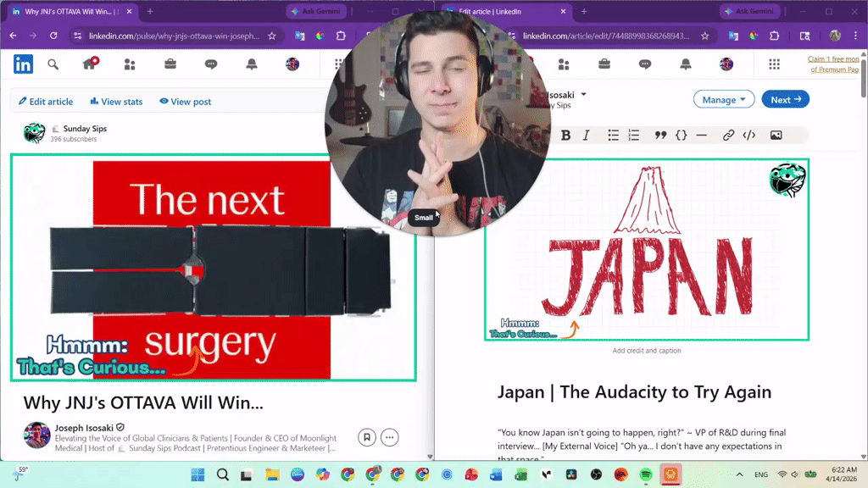Screen dimensions: 868x488
Task: Go back in left browser window
Action: 14,36
